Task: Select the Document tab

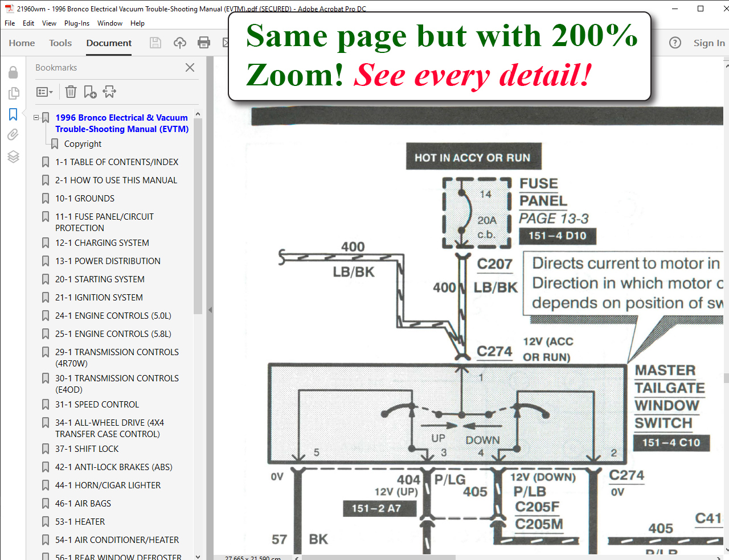Action: coord(109,43)
